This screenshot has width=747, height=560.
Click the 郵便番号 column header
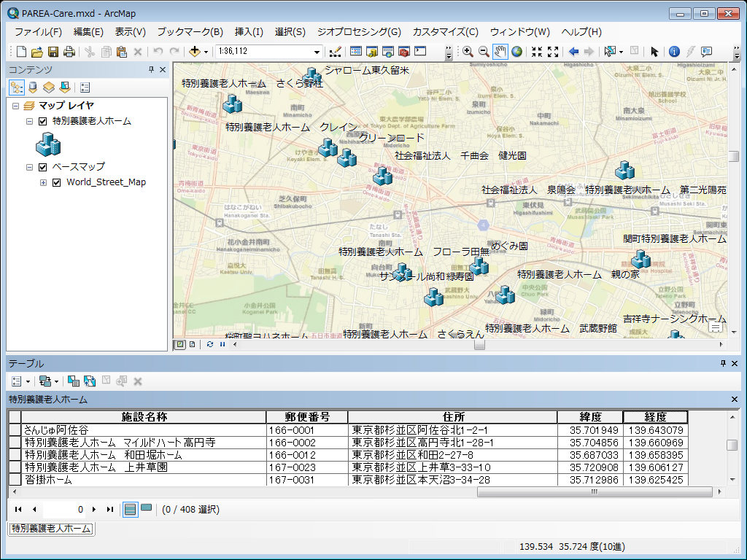[x=307, y=417]
